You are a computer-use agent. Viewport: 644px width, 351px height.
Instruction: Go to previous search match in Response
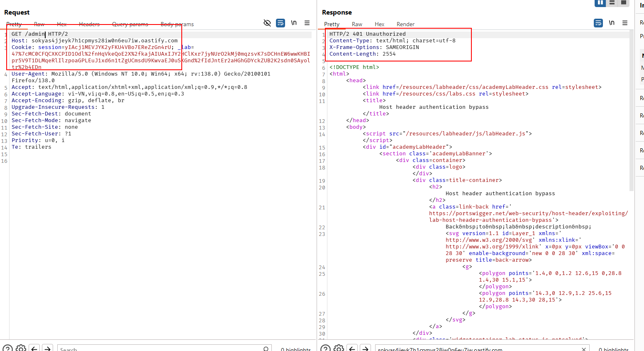tap(352, 349)
